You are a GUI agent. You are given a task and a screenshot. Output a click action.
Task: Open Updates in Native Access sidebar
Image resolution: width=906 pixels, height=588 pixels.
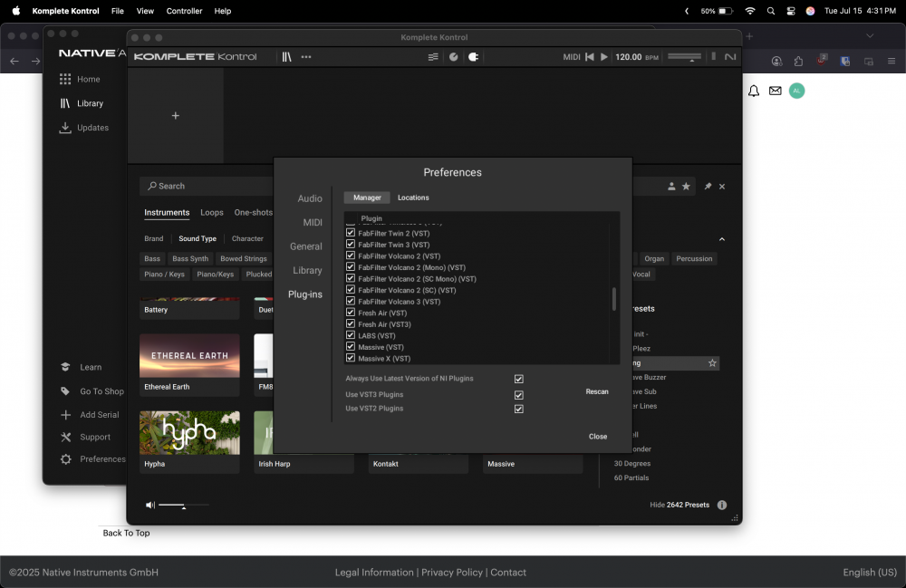point(83,128)
